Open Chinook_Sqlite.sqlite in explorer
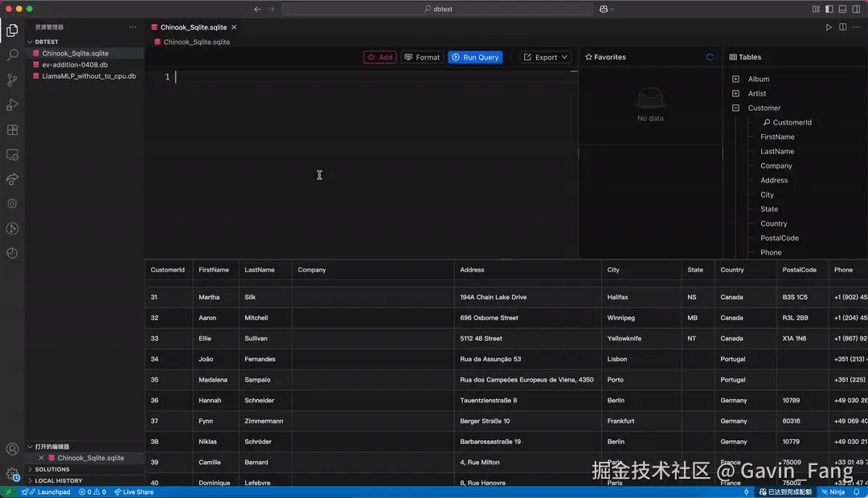Screen dimensions: 868x498 click(84, 53)
